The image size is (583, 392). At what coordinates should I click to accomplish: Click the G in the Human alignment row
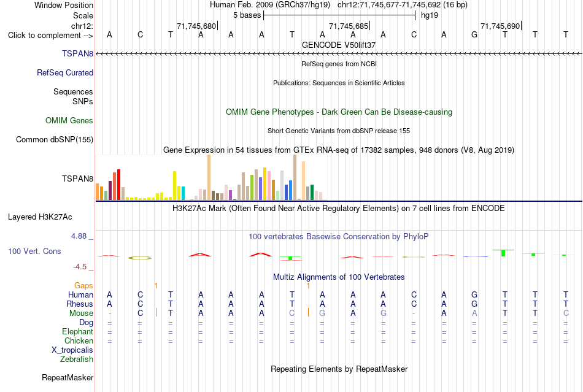pos(474,294)
